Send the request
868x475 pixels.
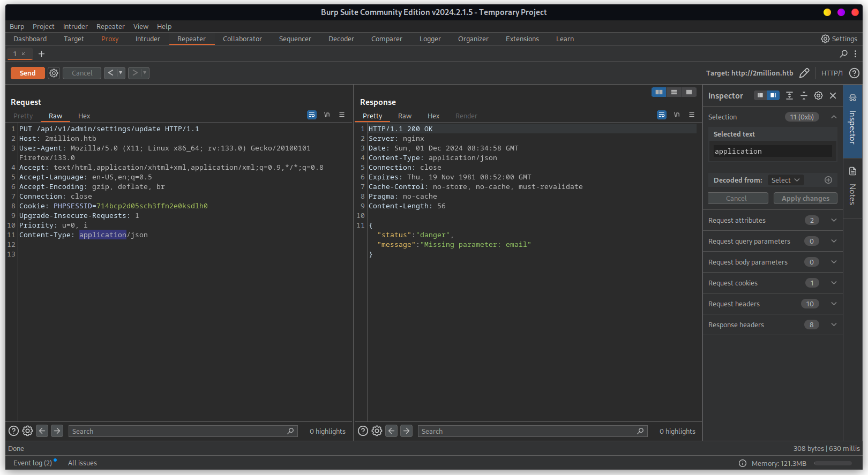point(28,73)
